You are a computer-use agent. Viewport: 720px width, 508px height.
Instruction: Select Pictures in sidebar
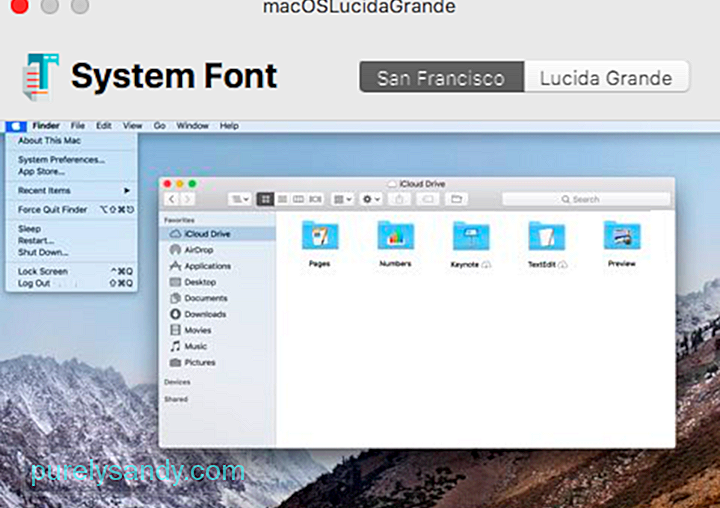pos(218,362)
